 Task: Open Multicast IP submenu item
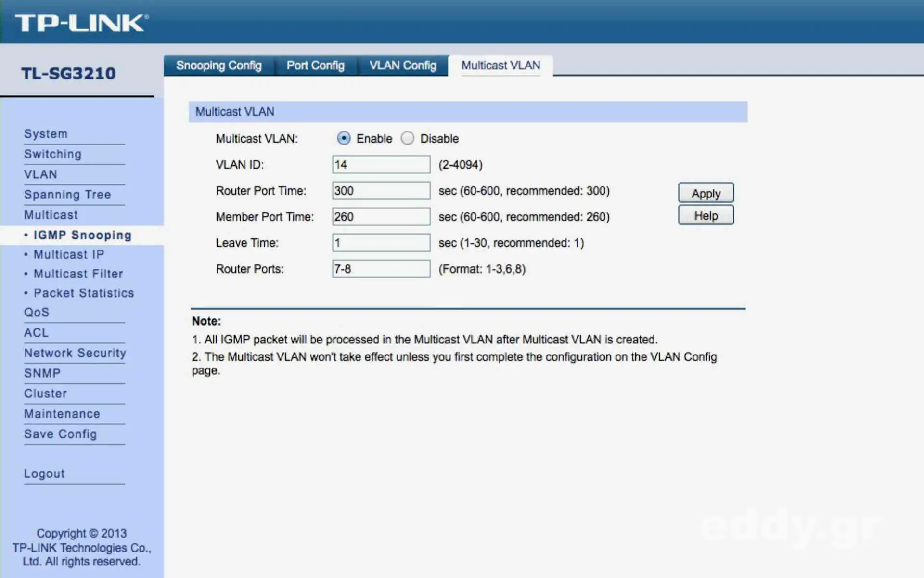tap(69, 254)
